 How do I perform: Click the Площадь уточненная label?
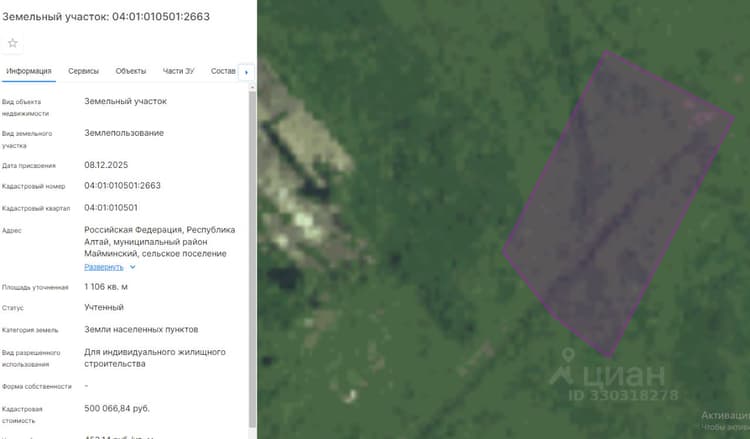35,287
